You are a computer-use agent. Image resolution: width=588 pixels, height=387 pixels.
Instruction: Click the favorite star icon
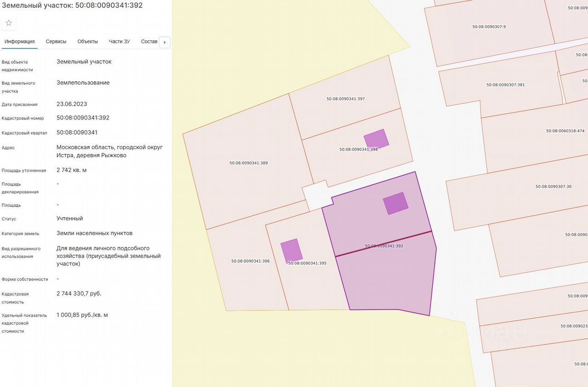point(9,23)
